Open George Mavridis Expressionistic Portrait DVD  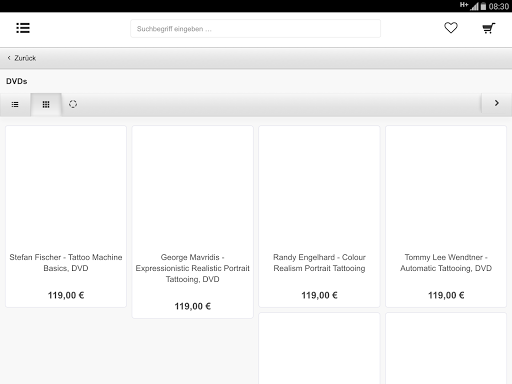point(192,268)
